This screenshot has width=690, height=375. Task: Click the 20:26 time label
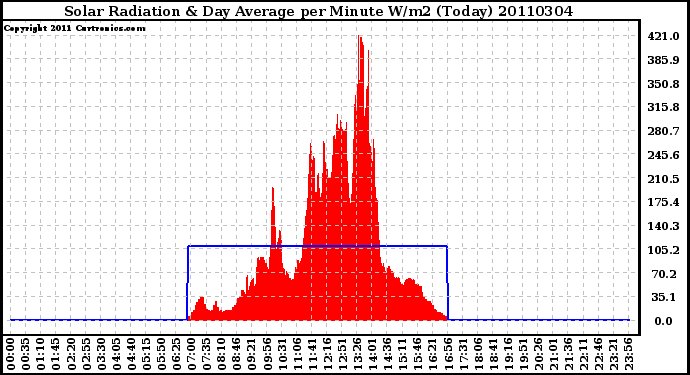tap(538, 354)
